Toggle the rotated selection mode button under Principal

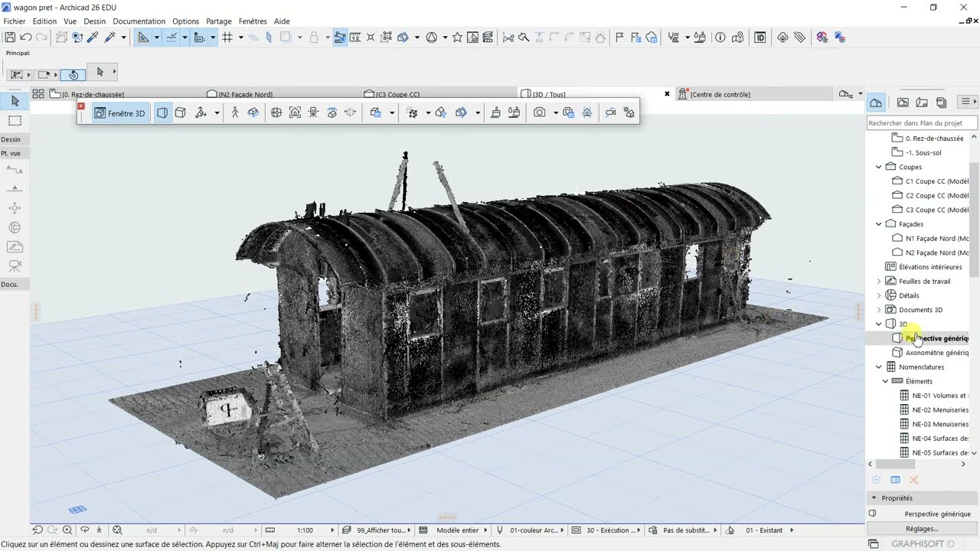tap(73, 74)
